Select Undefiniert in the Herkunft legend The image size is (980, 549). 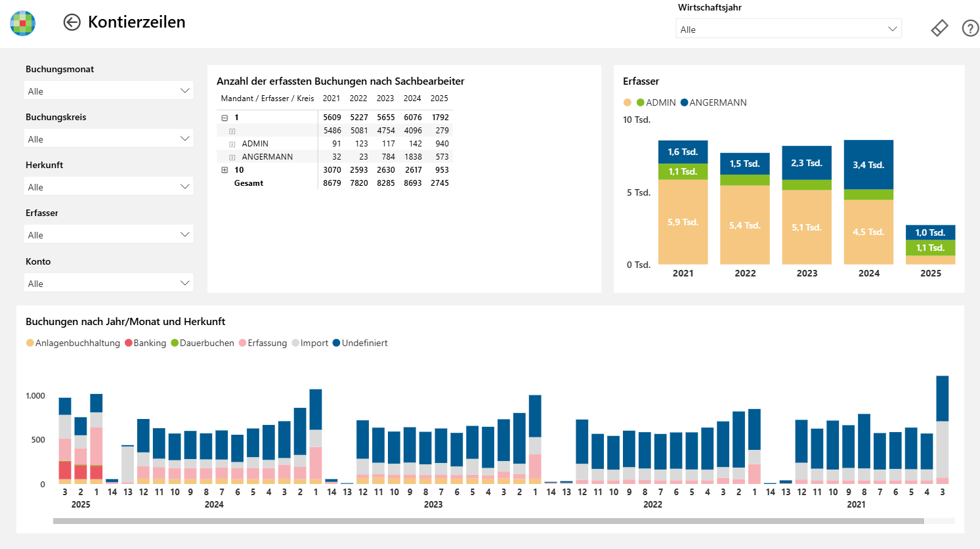[x=360, y=343]
